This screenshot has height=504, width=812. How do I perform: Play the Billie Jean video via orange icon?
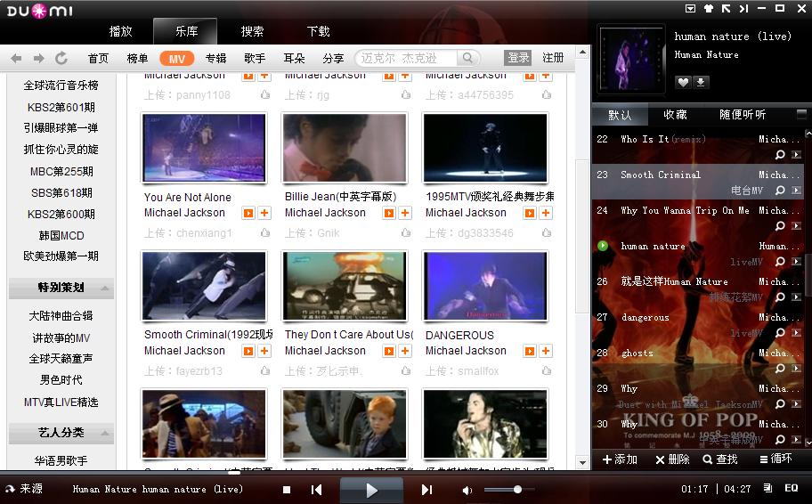coord(389,213)
